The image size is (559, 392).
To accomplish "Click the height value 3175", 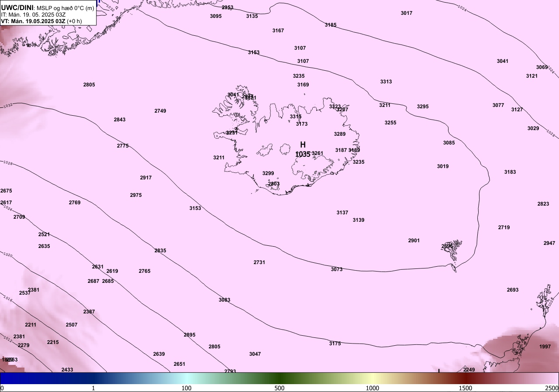I will point(335,344).
